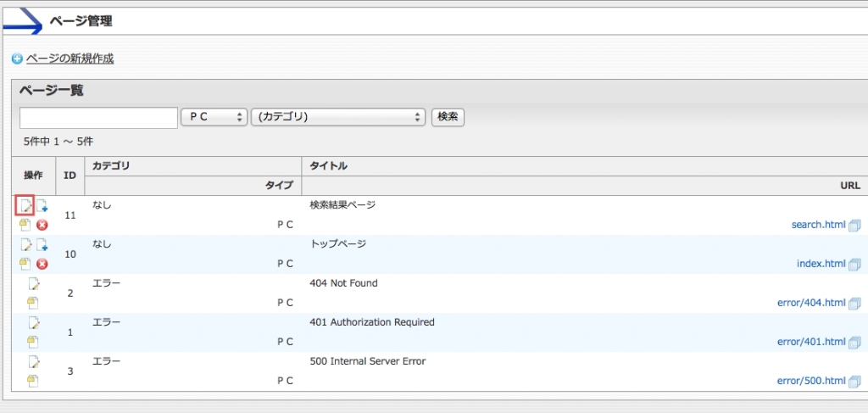Open the ページの新規作成 link
868x413 pixels.
tap(70, 59)
